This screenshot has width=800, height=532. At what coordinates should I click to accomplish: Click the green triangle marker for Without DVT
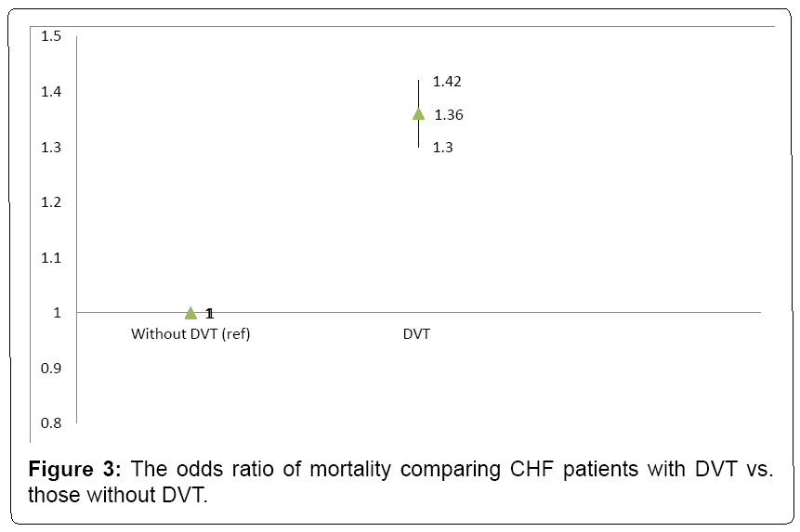pos(190,313)
